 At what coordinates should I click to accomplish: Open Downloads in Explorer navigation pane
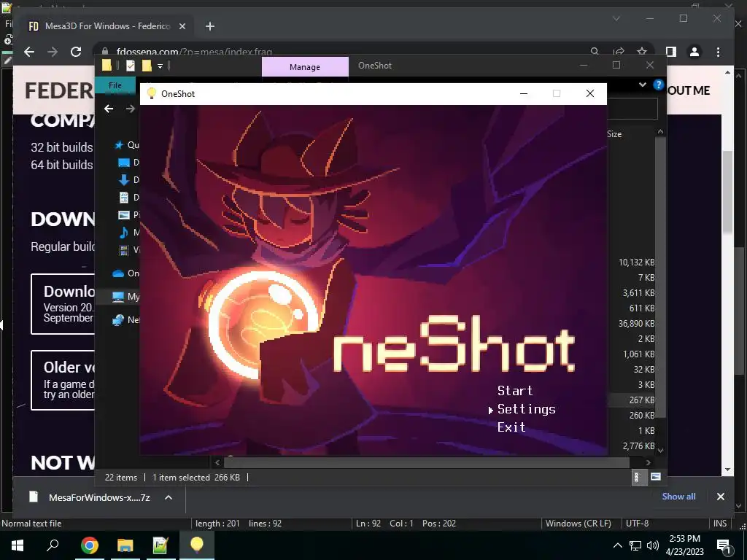click(x=128, y=180)
